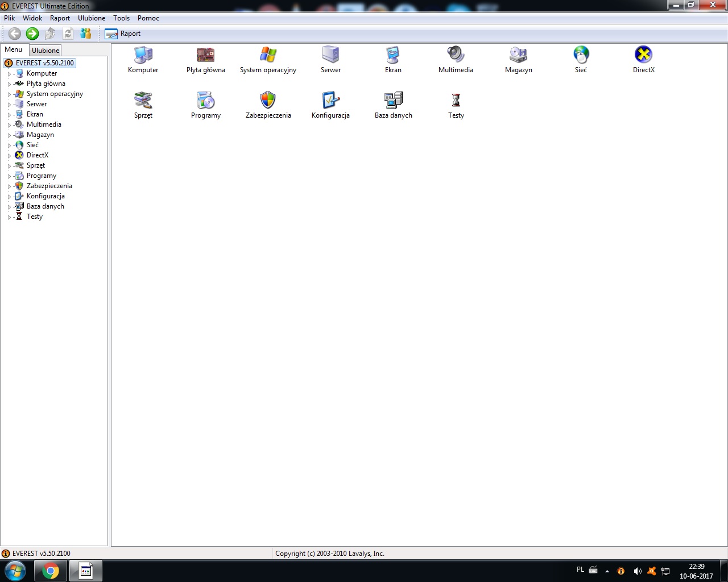The width and height of the screenshot is (728, 582).
Task: Select Baza danych in the left tree
Action: click(x=45, y=206)
